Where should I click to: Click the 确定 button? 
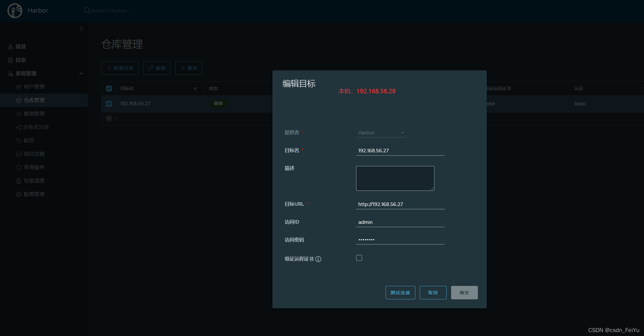[464, 292]
